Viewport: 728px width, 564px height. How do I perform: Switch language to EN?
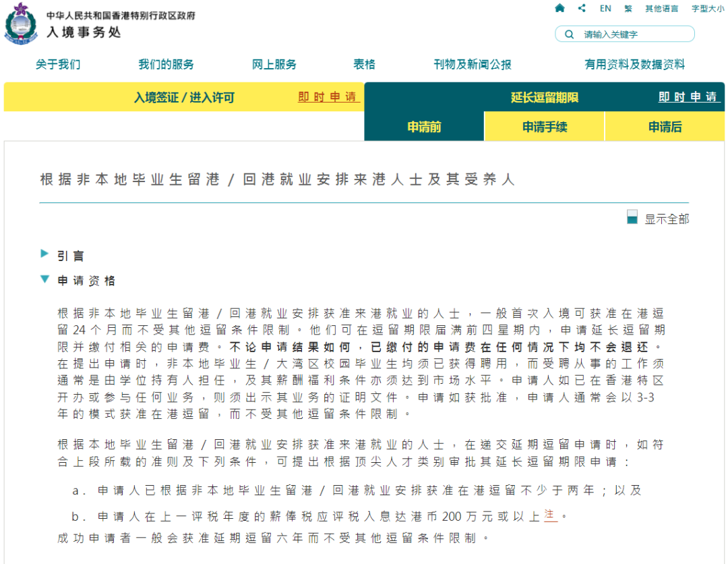(605, 9)
